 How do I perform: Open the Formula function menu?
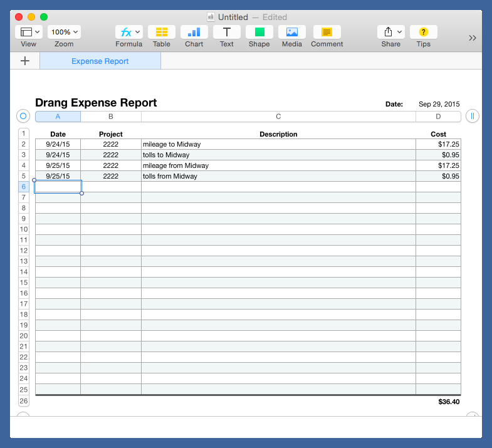pyautogui.click(x=129, y=32)
